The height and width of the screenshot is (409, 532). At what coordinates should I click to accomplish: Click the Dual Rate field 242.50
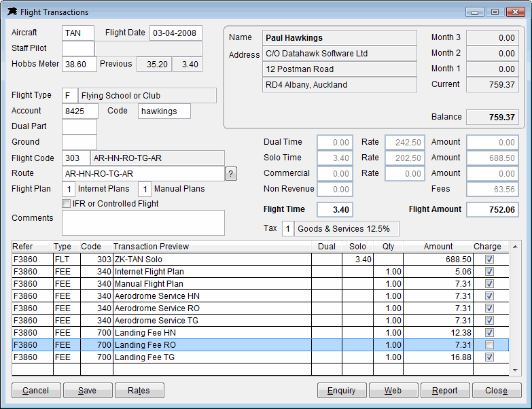pyautogui.click(x=405, y=143)
